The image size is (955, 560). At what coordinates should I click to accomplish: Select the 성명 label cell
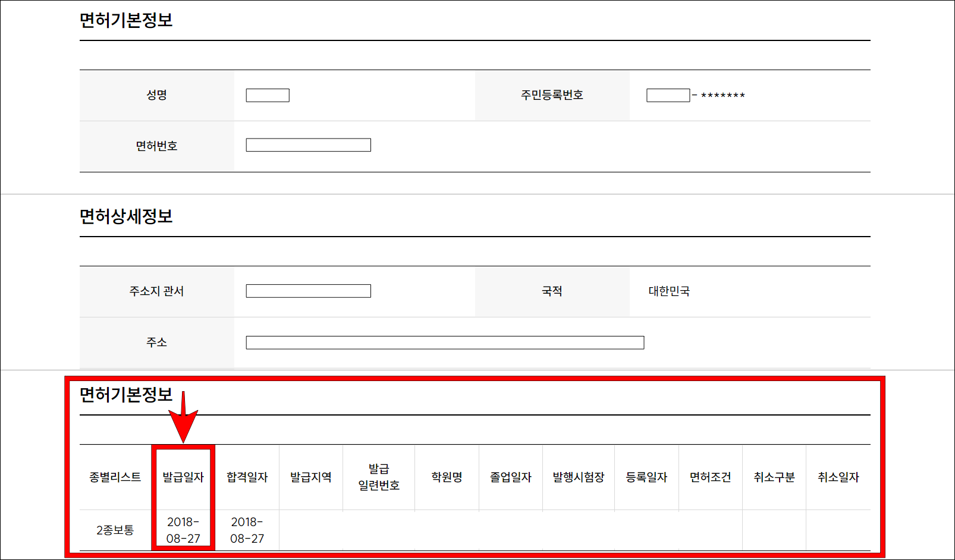(157, 95)
